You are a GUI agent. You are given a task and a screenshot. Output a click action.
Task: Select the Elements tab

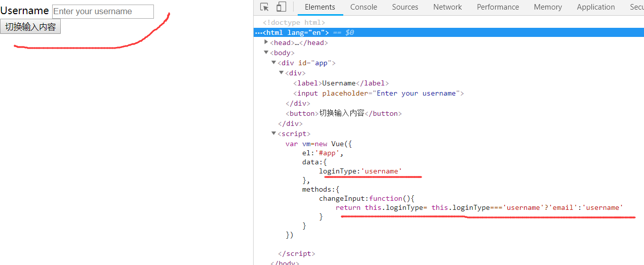tap(319, 7)
